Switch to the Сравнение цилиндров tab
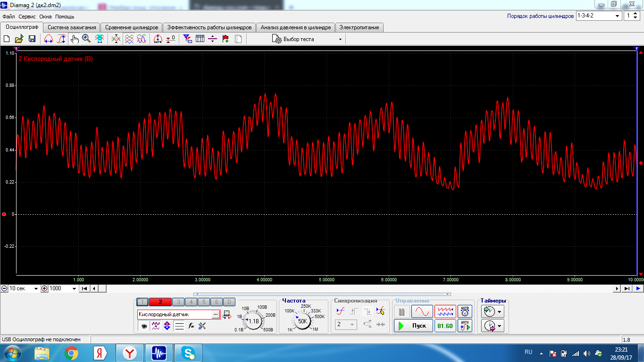The width and height of the screenshot is (644, 362). coord(132,27)
